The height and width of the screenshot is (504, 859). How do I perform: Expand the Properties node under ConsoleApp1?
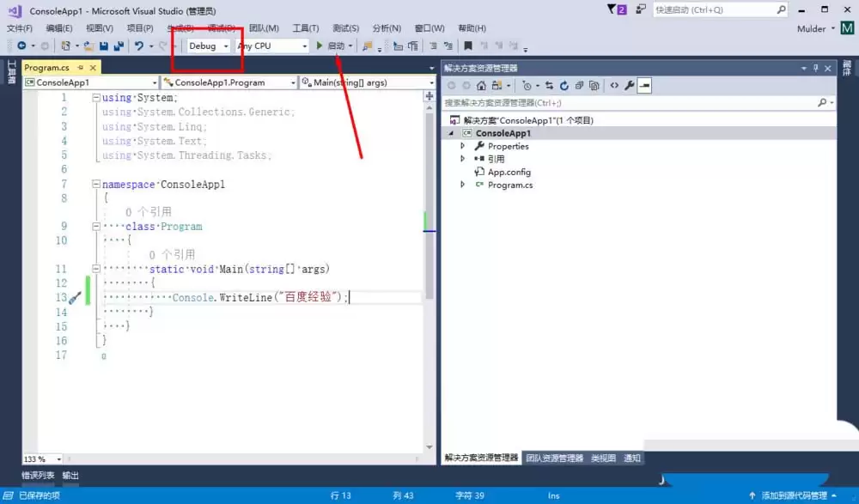click(x=464, y=146)
